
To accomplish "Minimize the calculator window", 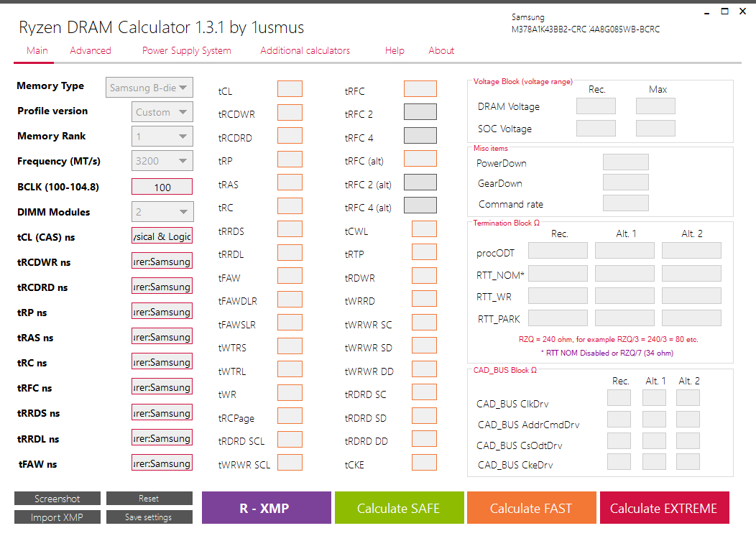I will (x=707, y=12).
